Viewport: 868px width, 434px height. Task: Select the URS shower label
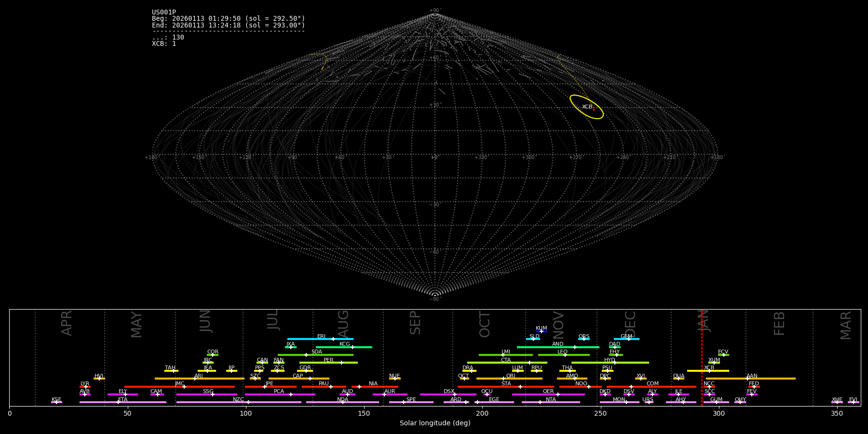[x=648, y=399]
